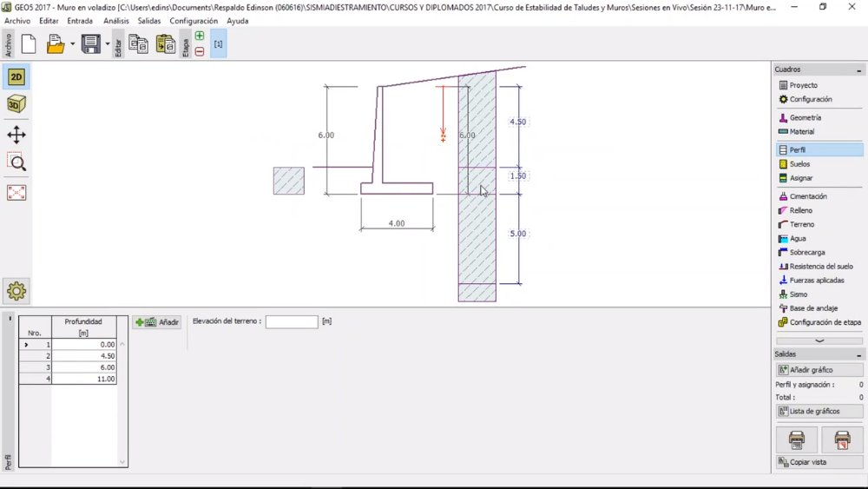Select the pan move tool
The height and width of the screenshot is (489, 868).
pyautogui.click(x=16, y=135)
